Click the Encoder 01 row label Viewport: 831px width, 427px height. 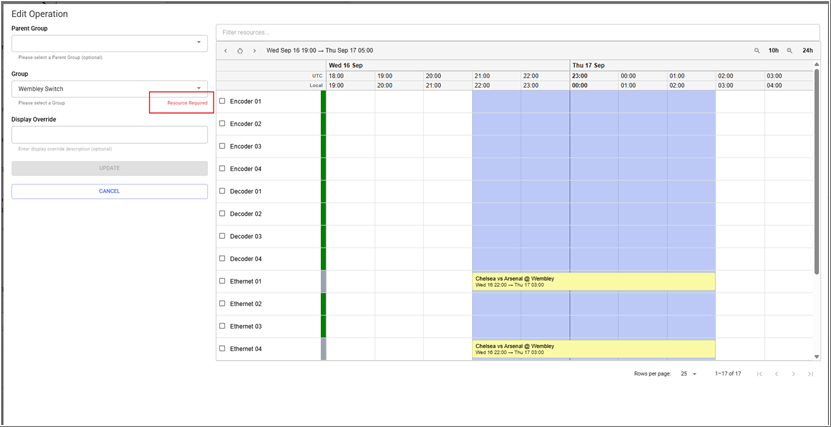[x=245, y=101]
